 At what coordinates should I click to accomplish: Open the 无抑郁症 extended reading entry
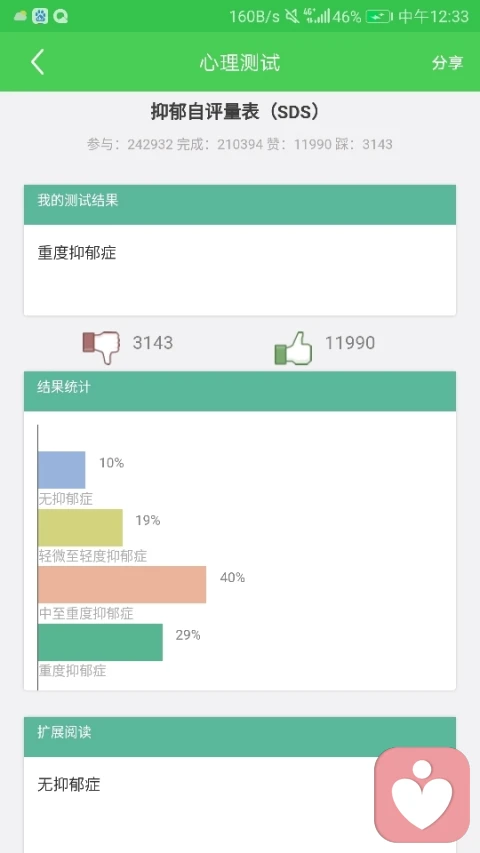click(x=69, y=784)
